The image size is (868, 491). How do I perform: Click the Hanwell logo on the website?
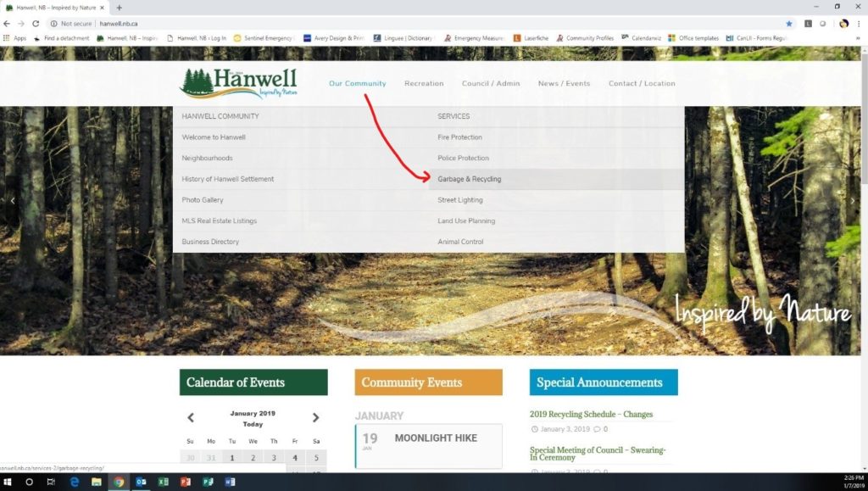238,83
